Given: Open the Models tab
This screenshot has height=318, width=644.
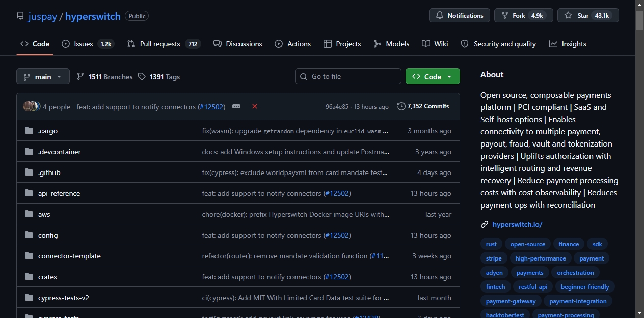Looking at the screenshot, I should point(391,44).
